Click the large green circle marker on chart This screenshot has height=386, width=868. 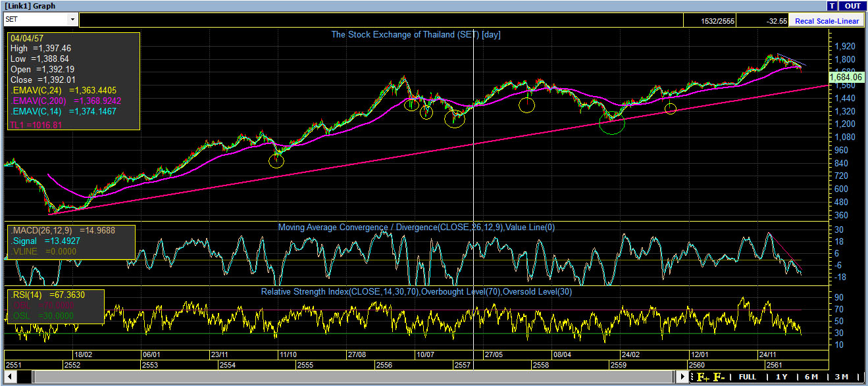[612, 124]
